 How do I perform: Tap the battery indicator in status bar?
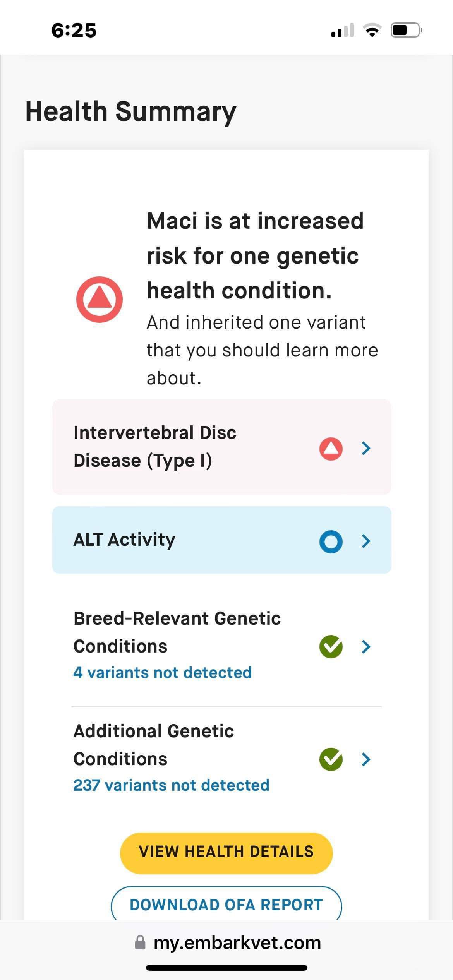coord(406,30)
